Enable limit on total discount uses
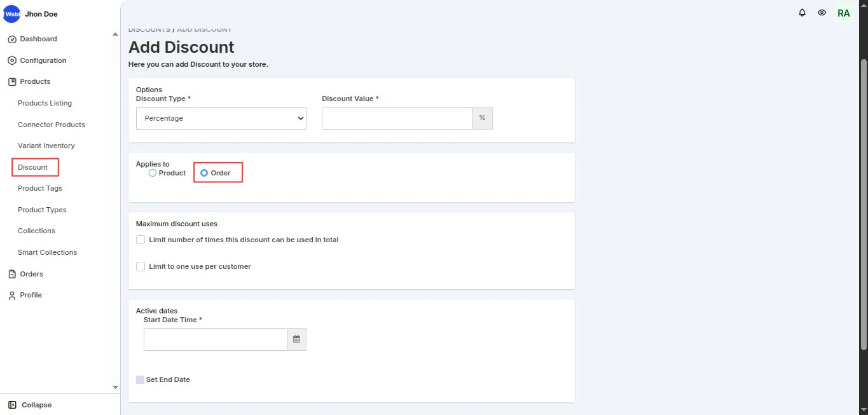Image resolution: width=868 pixels, height=415 pixels. tap(141, 240)
